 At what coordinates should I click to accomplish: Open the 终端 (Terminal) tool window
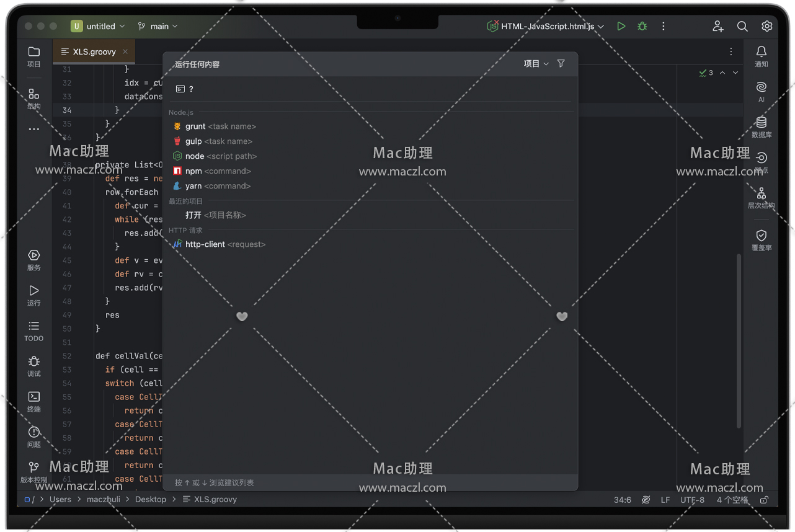point(34,401)
